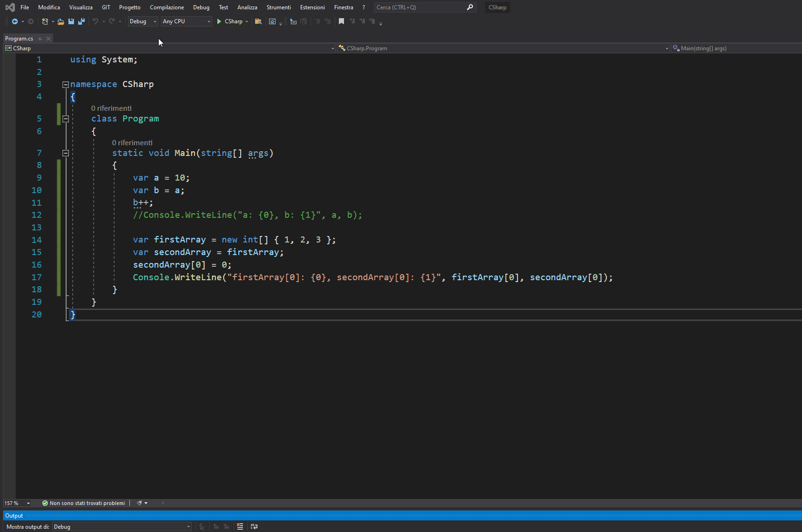Click the code cleanup broom icon

[x=139, y=503]
